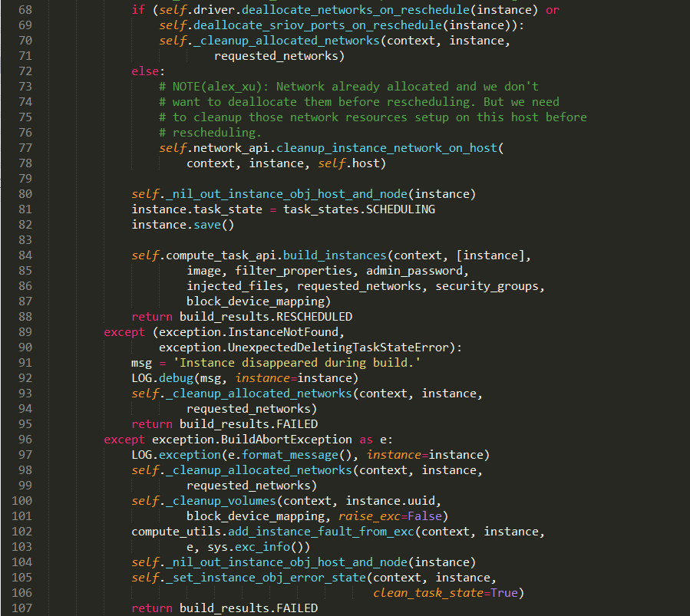The image size is (690, 616).
Task: Click 'cleanup_instance_network_on_host' method call
Action: 386,148
